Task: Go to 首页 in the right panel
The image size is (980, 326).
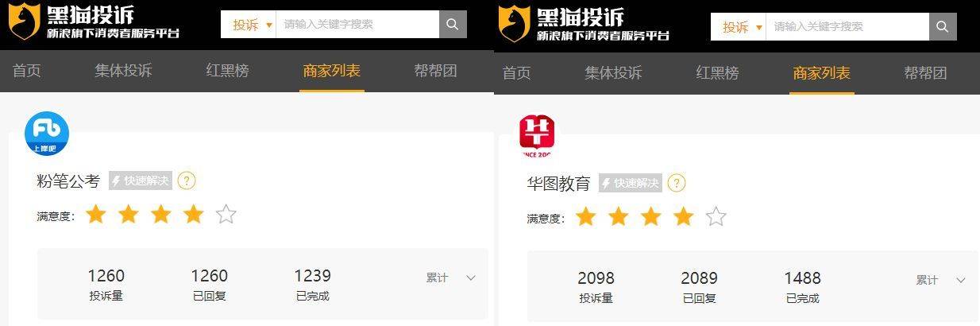Action: 516,73
